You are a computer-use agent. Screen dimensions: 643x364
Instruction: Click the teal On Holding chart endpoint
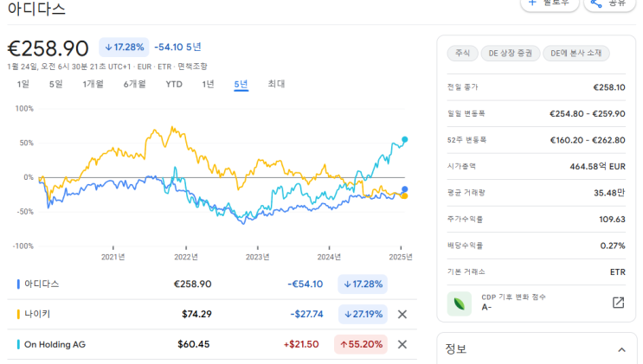tap(405, 139)
